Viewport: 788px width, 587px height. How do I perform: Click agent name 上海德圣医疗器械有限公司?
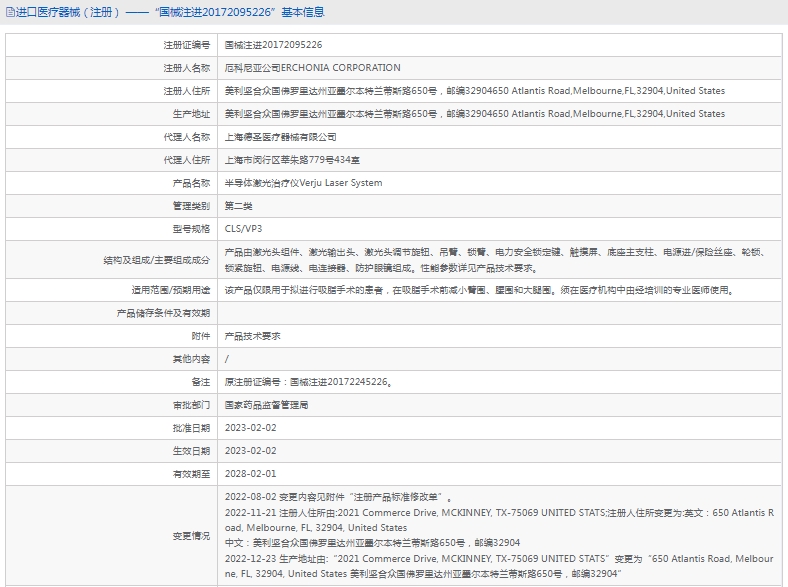[280, 137]
